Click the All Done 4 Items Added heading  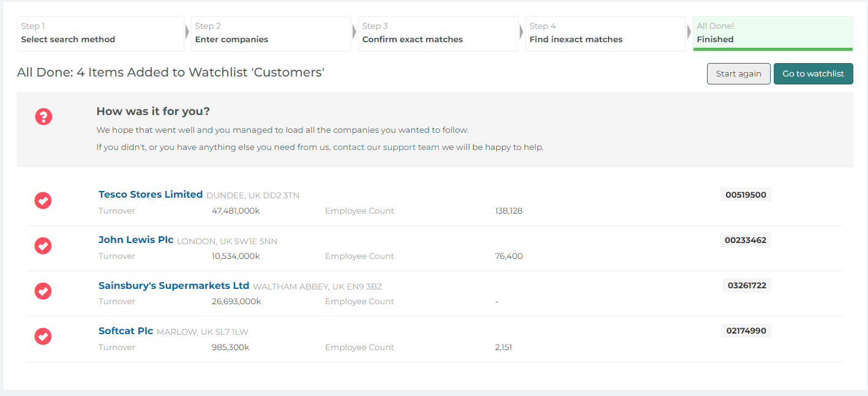[x=171, y=72]
